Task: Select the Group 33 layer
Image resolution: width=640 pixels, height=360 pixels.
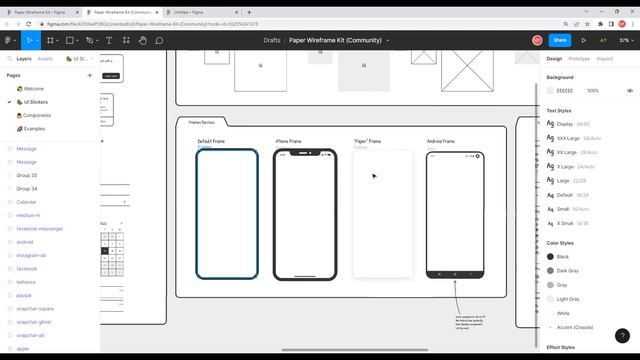Action: click(27, 176)
